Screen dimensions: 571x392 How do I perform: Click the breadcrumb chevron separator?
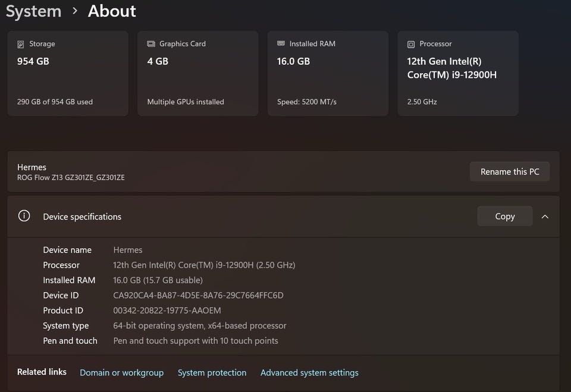coord(75,11)
